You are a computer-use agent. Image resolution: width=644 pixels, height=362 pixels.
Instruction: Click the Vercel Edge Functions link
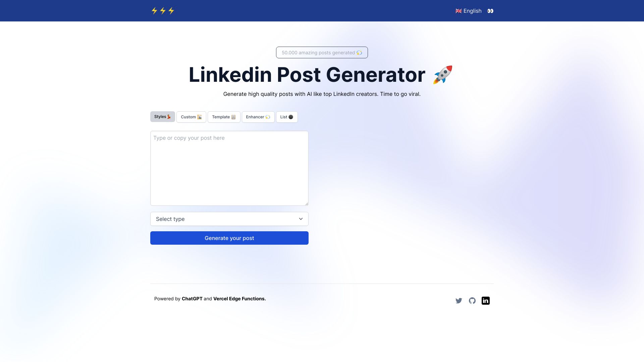coord(239,298)
